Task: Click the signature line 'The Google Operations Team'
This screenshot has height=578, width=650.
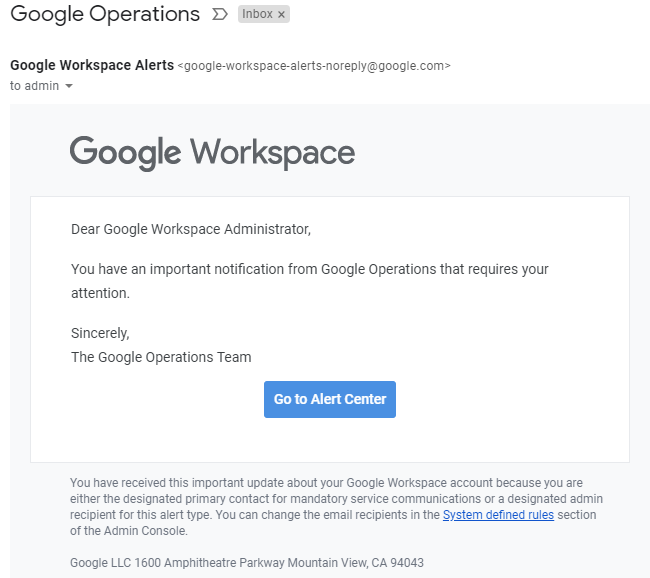Action: click(x=161, y=357)
